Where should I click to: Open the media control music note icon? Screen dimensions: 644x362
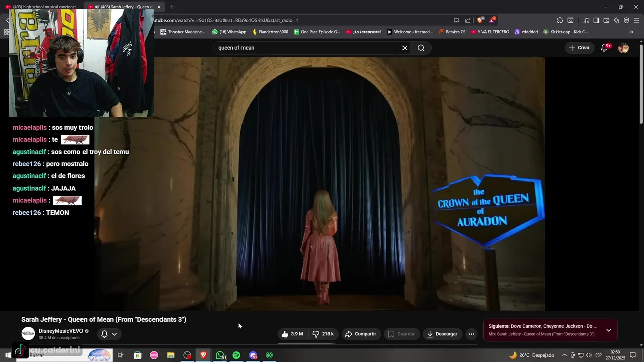[x=586, y=20]
